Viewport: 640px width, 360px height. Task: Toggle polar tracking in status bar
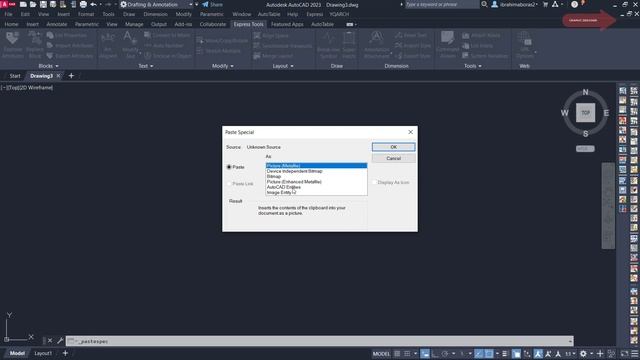[445, 353]
